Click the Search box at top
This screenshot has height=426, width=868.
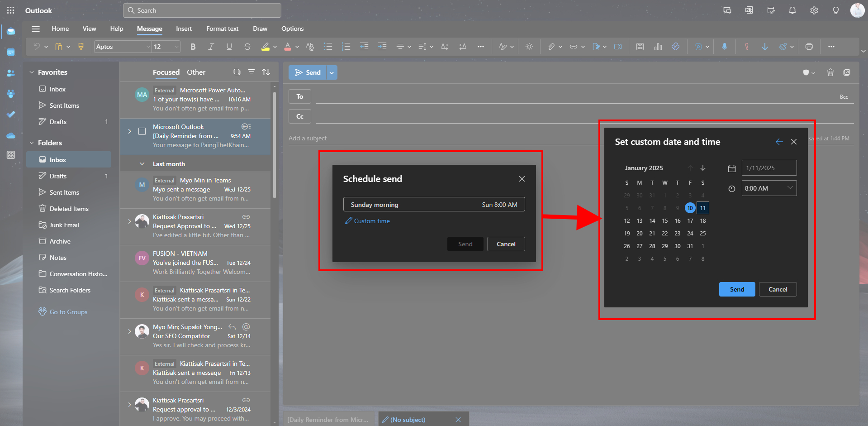[x=202, y=10]
